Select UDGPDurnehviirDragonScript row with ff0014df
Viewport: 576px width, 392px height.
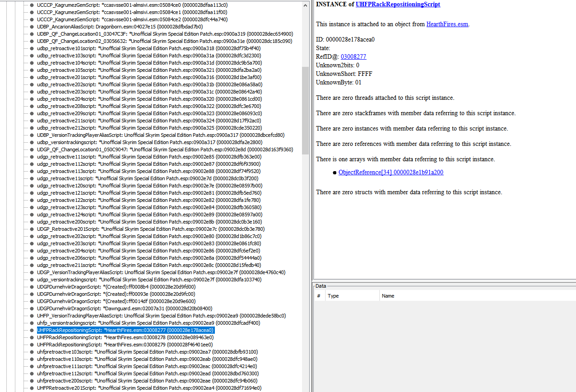coord(116,301)
